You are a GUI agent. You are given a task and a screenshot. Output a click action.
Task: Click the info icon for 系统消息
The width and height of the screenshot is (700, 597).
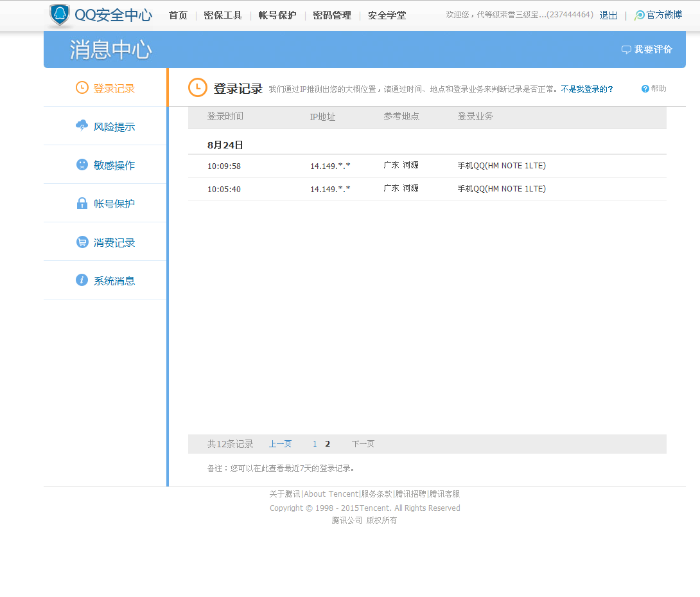82,280
